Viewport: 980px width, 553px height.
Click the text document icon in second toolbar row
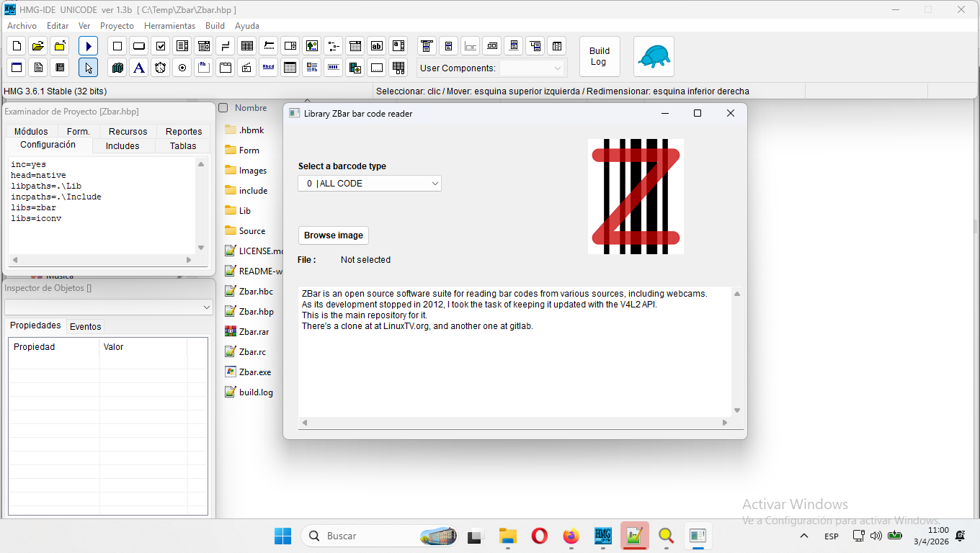38,68
